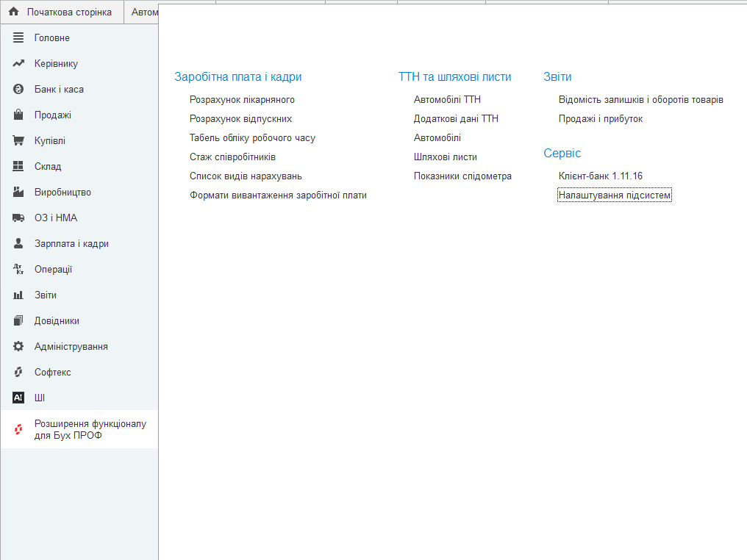This screenshot has height=560, width=747.
Task: Click the ТТН та шляхові листи heading
Action: click(454, 76)
